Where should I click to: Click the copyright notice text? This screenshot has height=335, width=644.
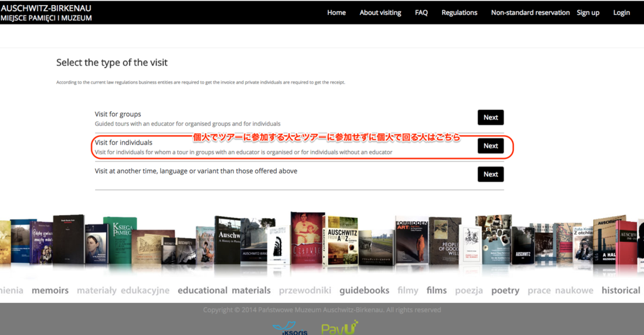[x=322, y=310]
